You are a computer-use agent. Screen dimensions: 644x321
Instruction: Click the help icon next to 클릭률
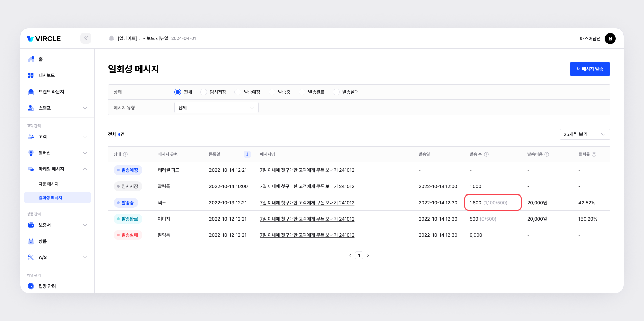594,154
